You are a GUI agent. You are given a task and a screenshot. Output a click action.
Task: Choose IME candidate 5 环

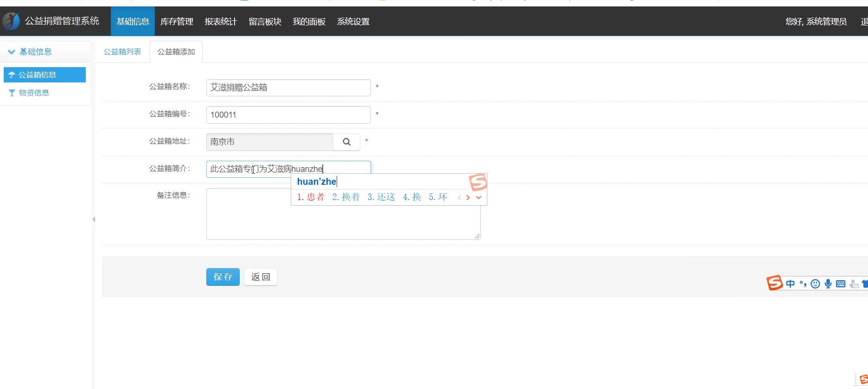438,197
